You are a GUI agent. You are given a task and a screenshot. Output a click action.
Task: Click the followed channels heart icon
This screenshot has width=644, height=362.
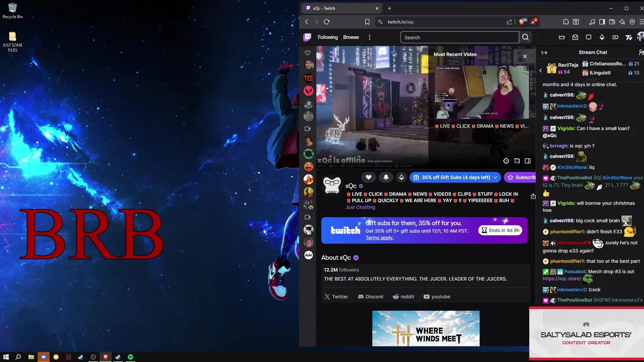coord(307,53)
